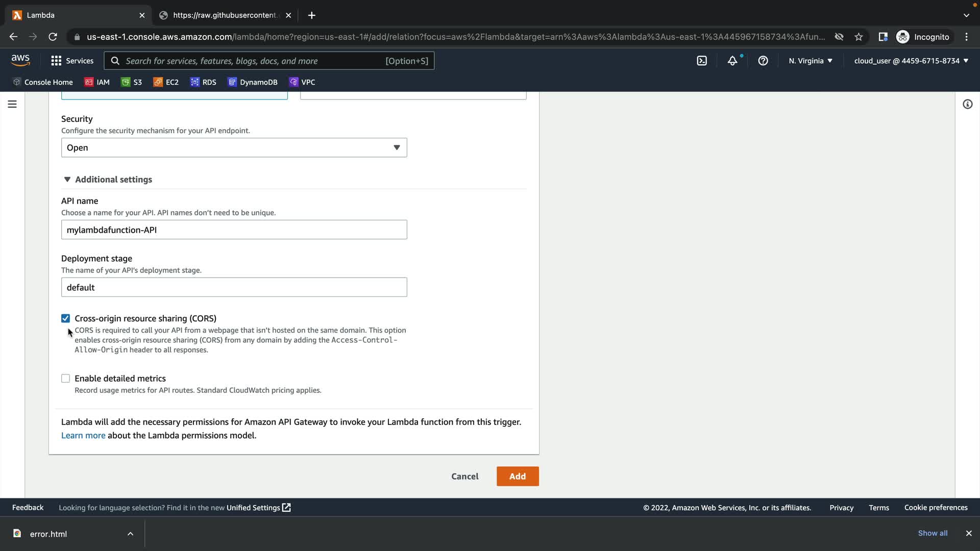Open DynamoDB bookmark shortcut
The height and width of the screenshot is (551, 980).
pyautogui.click(x=253, y=82)
